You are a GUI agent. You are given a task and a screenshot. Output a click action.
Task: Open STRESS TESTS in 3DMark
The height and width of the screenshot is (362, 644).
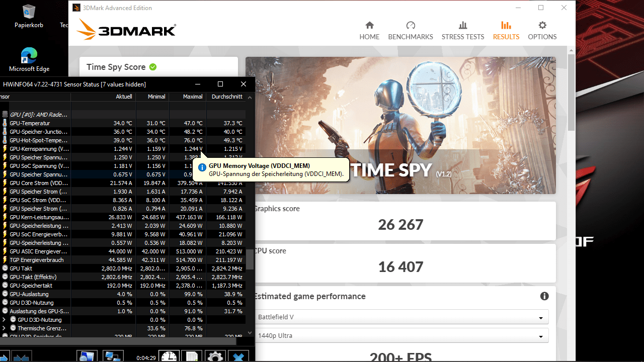(x=463, y=30)
